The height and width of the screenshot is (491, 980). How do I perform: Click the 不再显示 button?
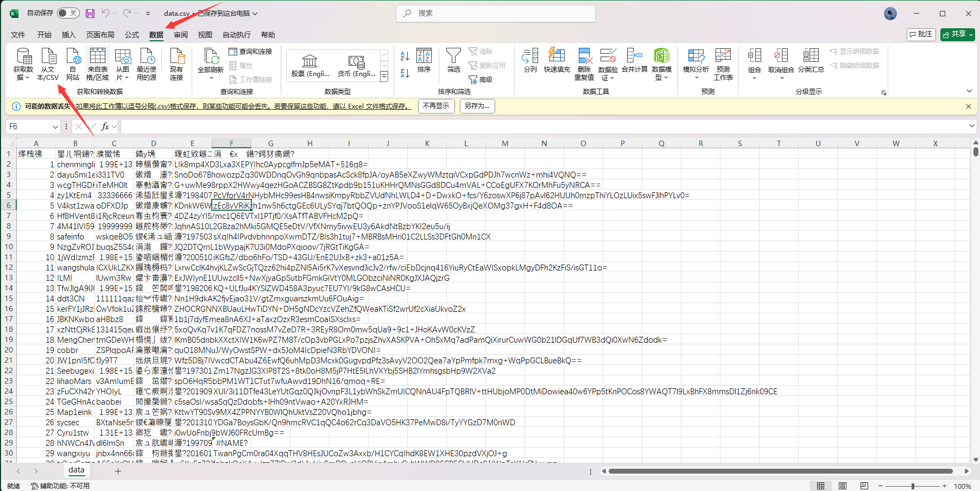point(436,106)
